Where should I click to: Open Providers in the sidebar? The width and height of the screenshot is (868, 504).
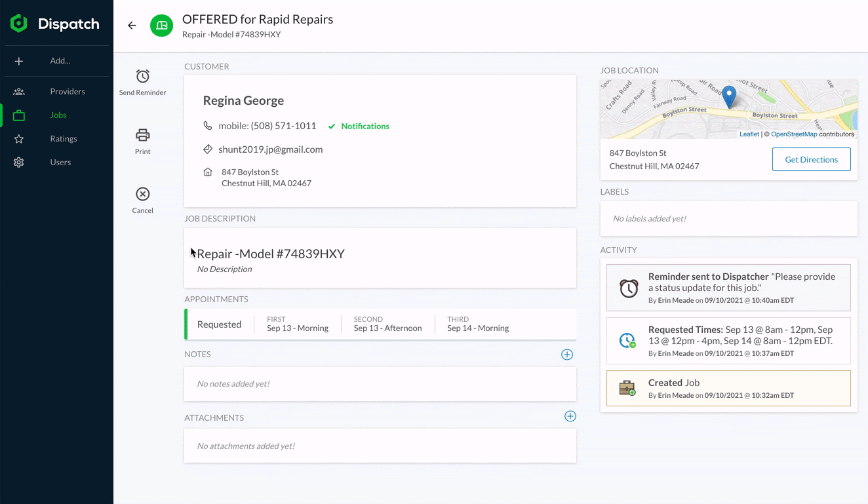67,92
